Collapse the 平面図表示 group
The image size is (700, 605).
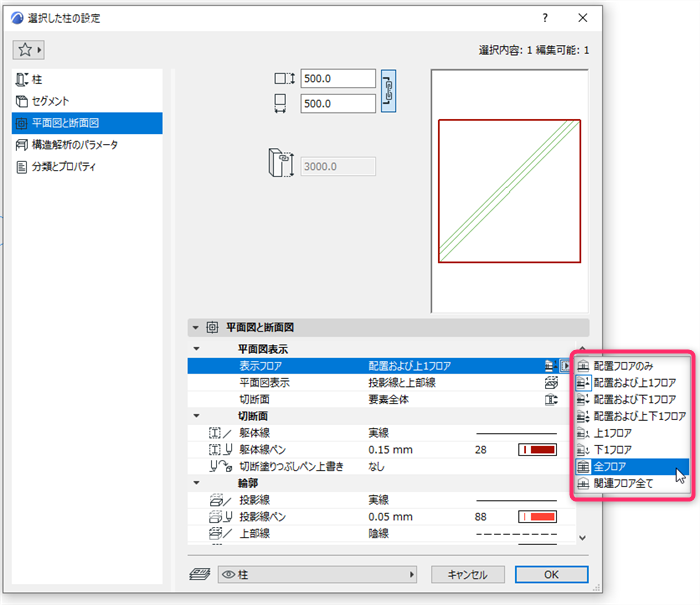(x=196, y=349)
